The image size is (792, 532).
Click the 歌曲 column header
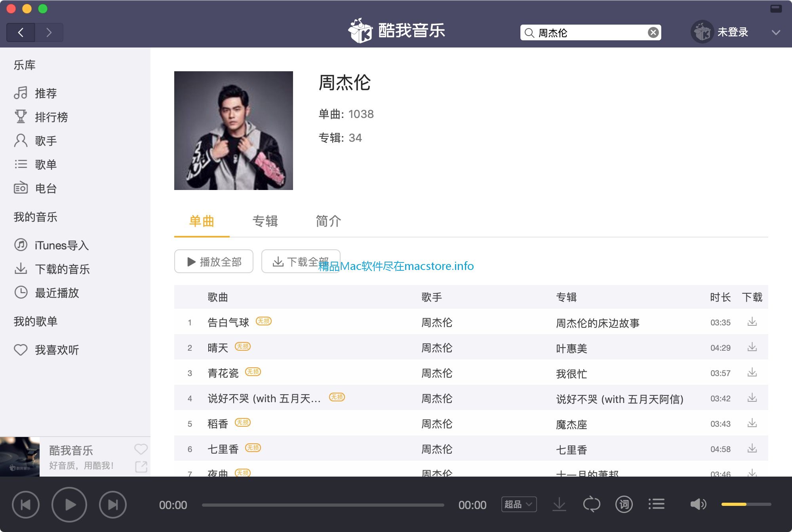click(218, 297)
